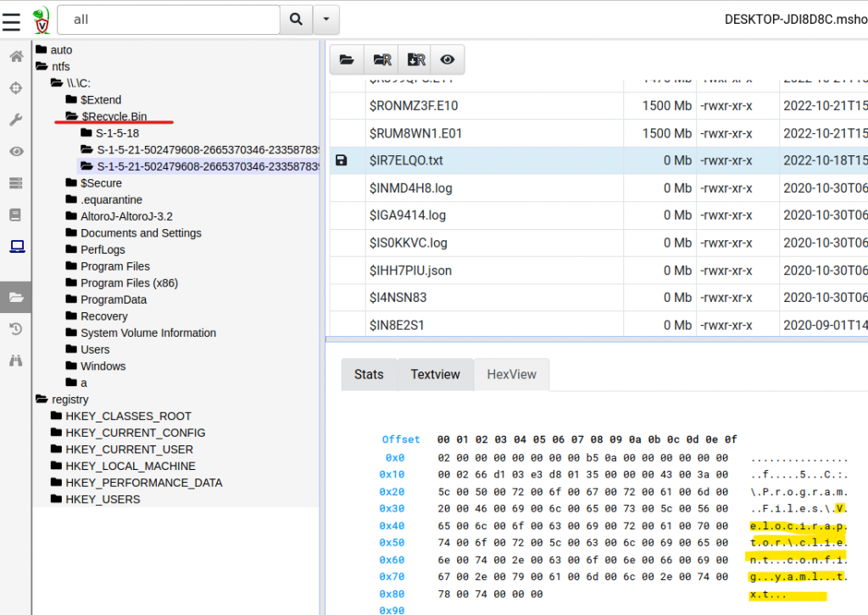868x615 pixels.
Task: Click the search magnifier button
Action: coord(296,20)
